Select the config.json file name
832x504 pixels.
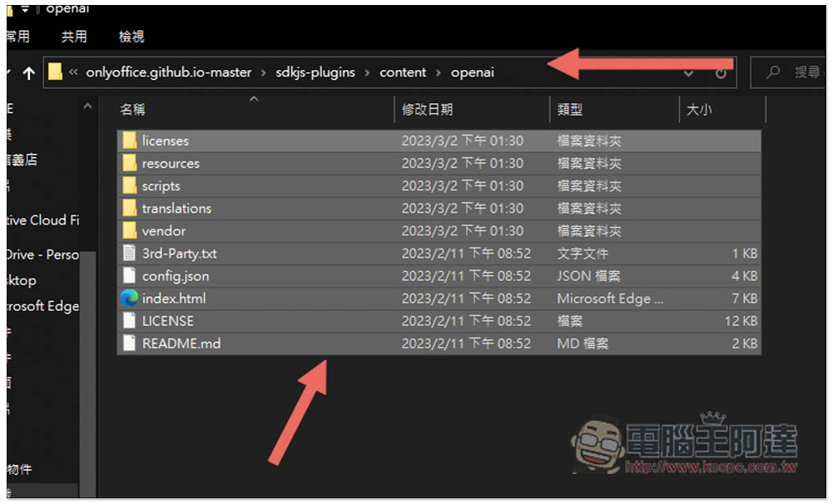176,276
